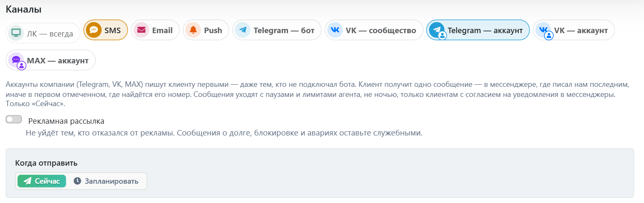Turn on the Push channel with bell icon
The height and width of the screenshot is (203, 644).
pyautogui.click(x=206, y=30)
